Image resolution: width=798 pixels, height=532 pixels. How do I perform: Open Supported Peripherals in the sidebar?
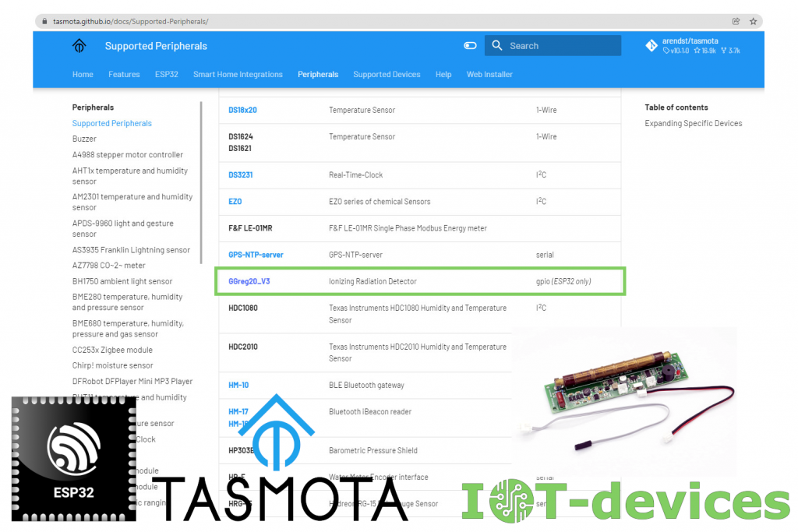112,123
